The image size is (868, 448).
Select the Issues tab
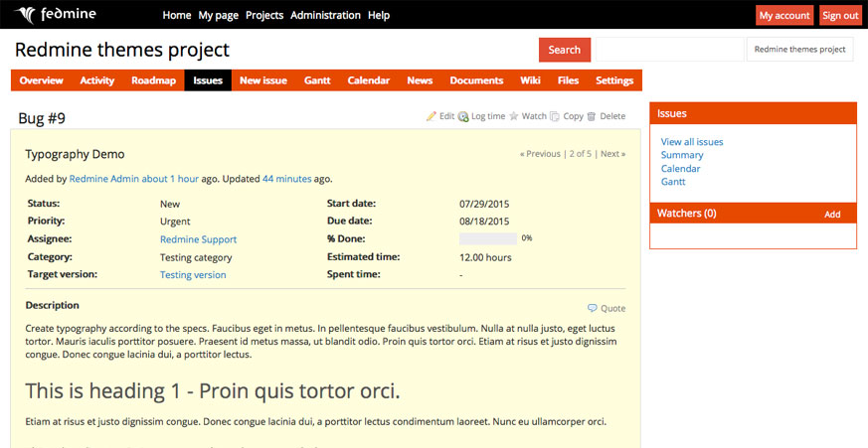click(x=208, y=80)
